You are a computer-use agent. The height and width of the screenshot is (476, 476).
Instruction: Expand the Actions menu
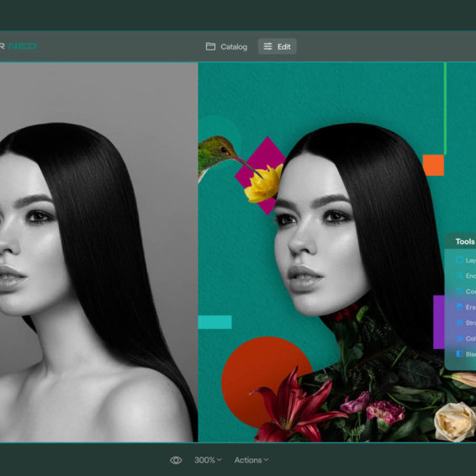coord(251,460)
